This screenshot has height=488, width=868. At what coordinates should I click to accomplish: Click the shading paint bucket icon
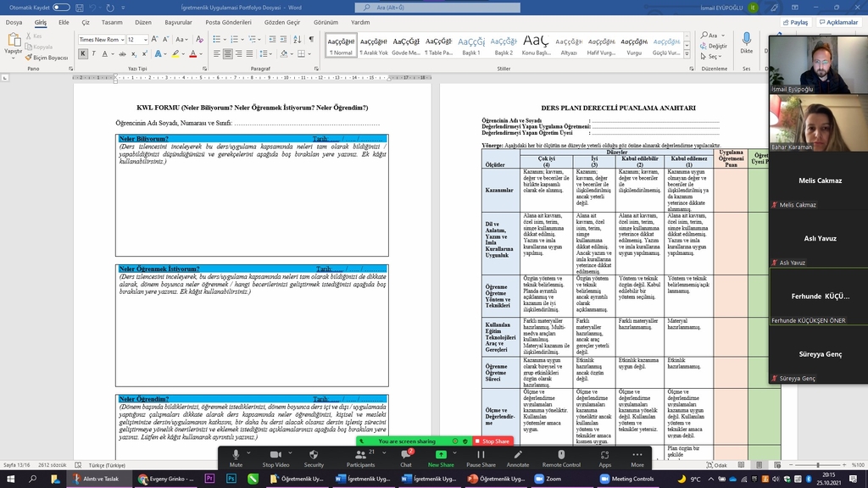(x=284, y=53)
